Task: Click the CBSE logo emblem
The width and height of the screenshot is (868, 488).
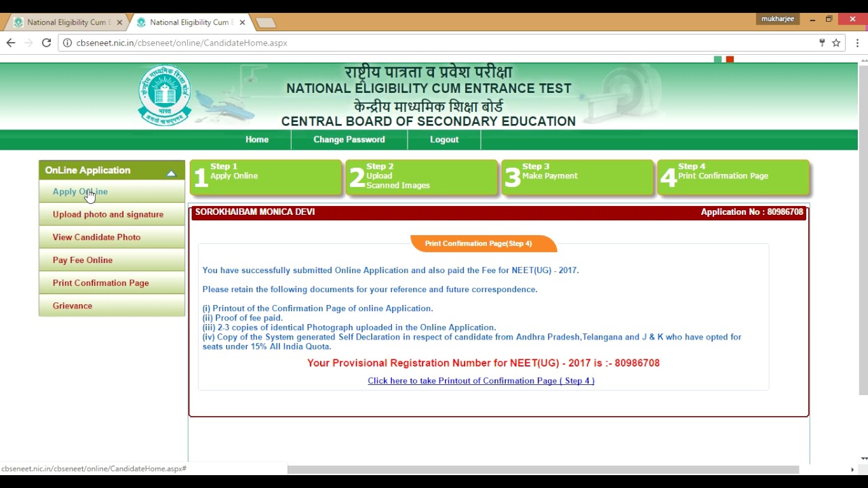Action: click(164, 96)
